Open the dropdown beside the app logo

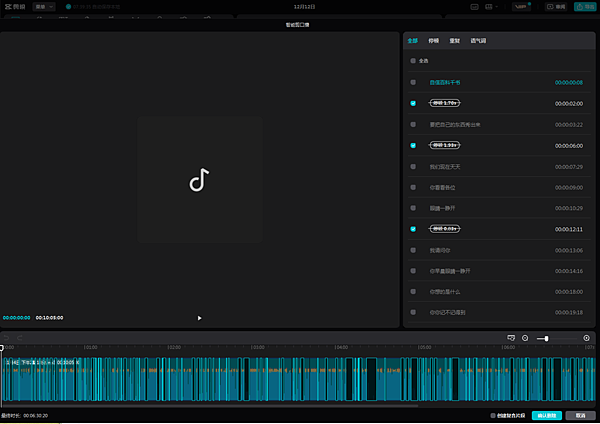tap(42, 6)
